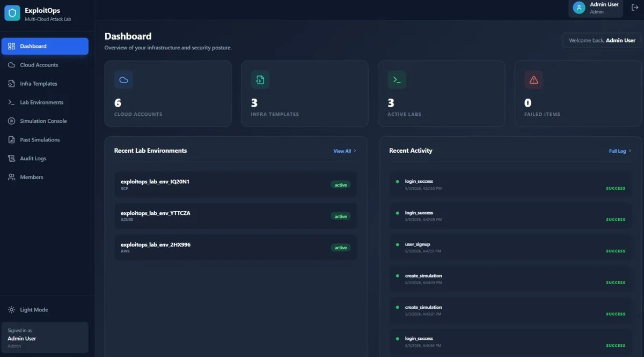The width and height of the screenshot is (644, 357).
Task: Click the chevron arrow next to View All
Action: [355, 151]
